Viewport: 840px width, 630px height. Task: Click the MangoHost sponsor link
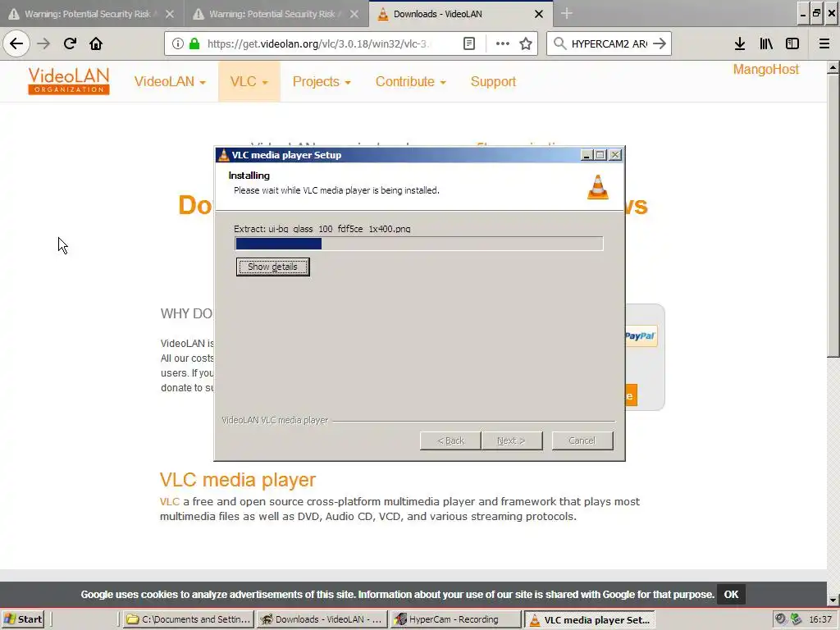765,70
